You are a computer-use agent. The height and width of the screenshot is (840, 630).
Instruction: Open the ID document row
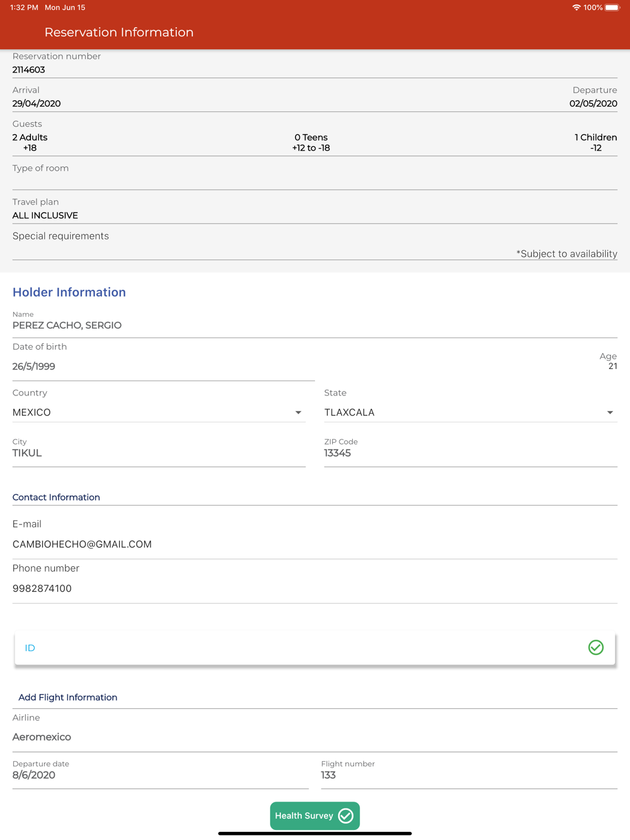tap(315, 648)
